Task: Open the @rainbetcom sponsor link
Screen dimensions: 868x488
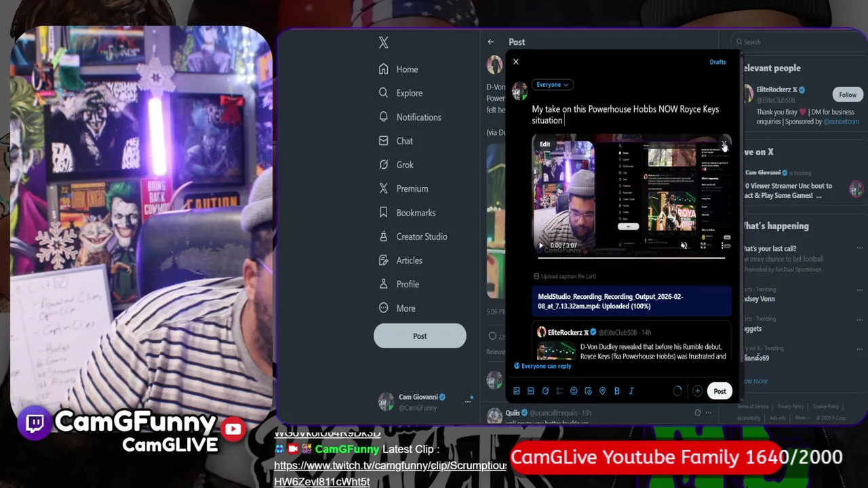Action: [x=841, y=122]
